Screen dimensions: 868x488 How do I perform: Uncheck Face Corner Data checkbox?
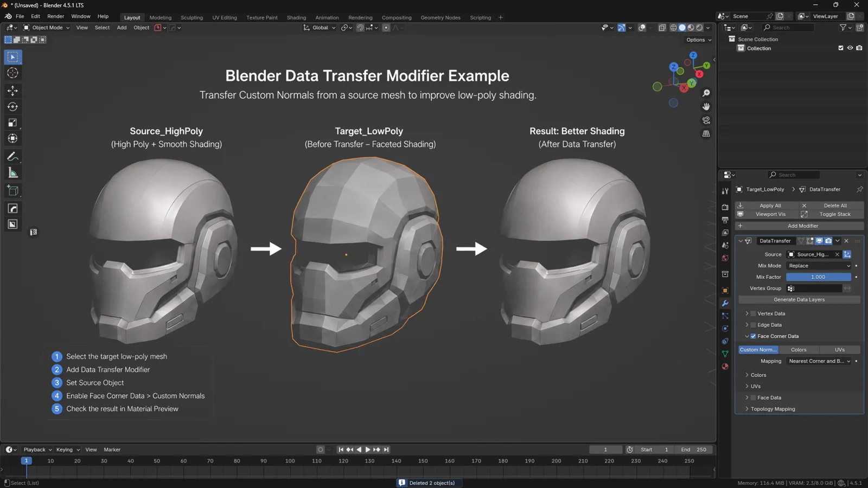tap(753, 336)
